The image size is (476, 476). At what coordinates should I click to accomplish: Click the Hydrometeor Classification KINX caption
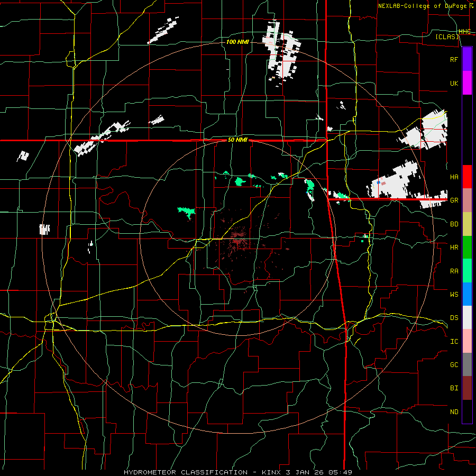(238, 472)
